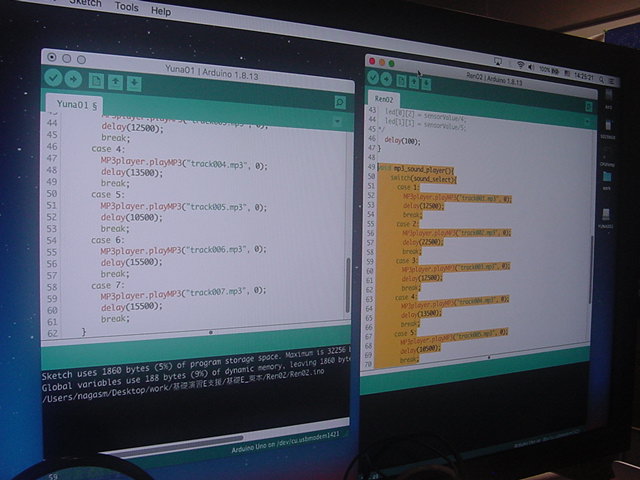
Task: Click Upload in the Yuna01 window
Action: 73,79
